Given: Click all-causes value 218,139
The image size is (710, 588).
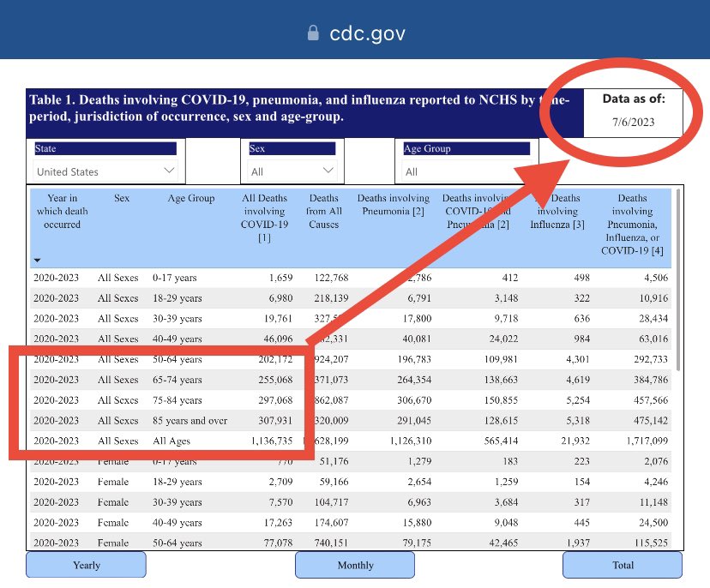Looking at the screenshot, I should (x=332, y=297).
